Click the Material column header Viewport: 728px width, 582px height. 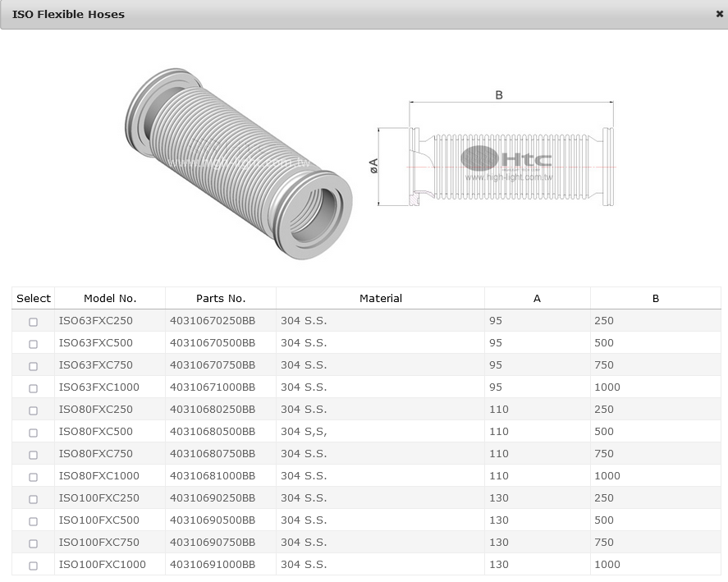380,299
